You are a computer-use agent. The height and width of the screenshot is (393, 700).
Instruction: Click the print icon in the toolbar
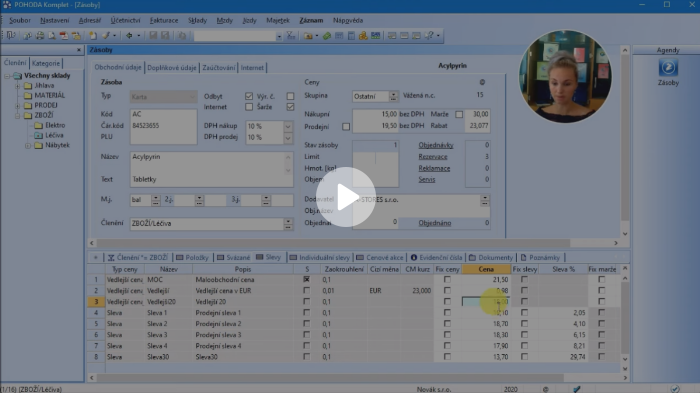(x=40, y=36)
